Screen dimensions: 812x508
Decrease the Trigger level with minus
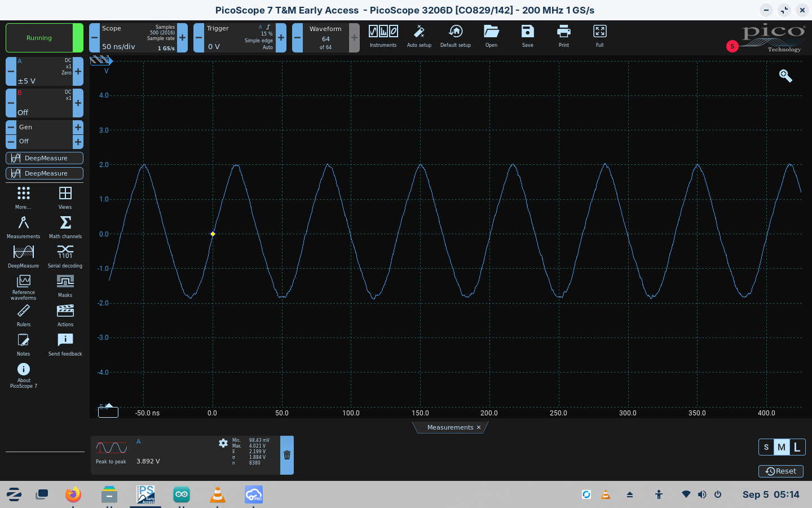coord(198,38)
